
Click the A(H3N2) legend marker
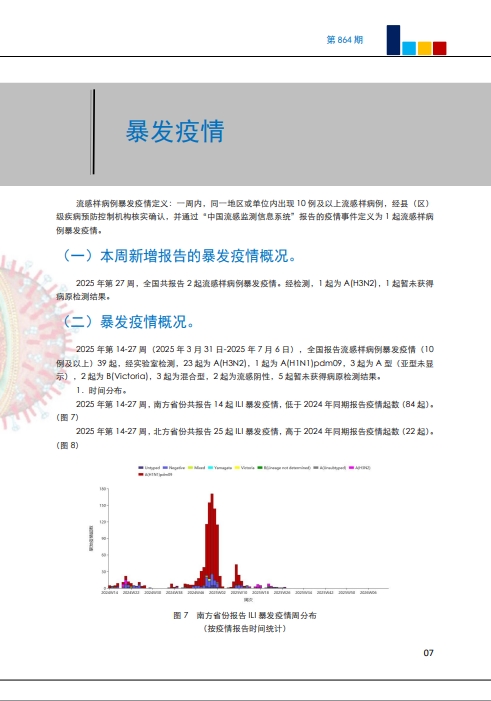click(351, 468)
